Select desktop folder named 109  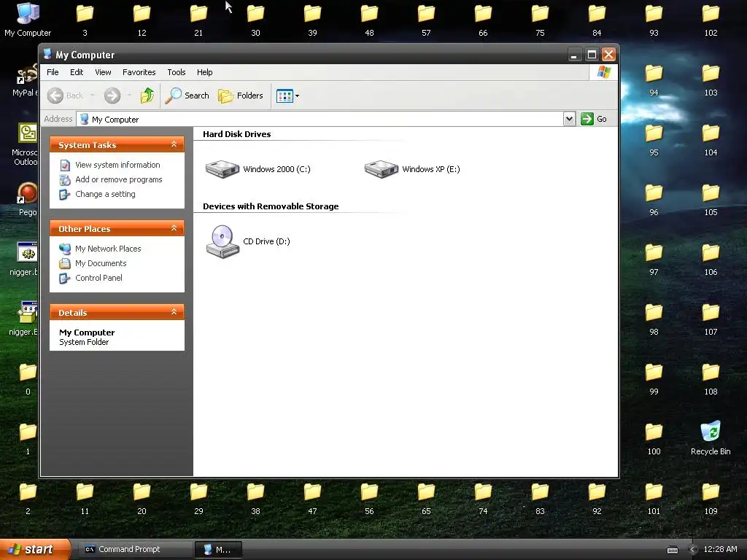click(x=711, y=498)
